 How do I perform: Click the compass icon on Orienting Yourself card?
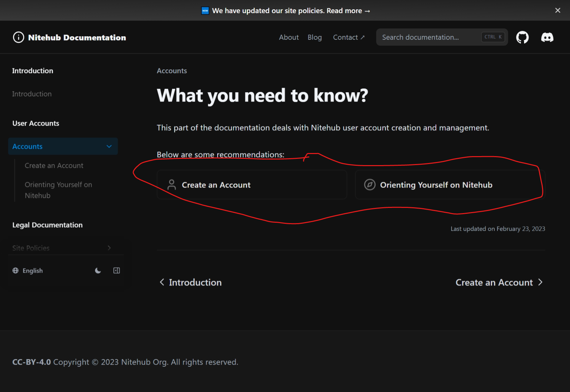click(x=370, y=185)
